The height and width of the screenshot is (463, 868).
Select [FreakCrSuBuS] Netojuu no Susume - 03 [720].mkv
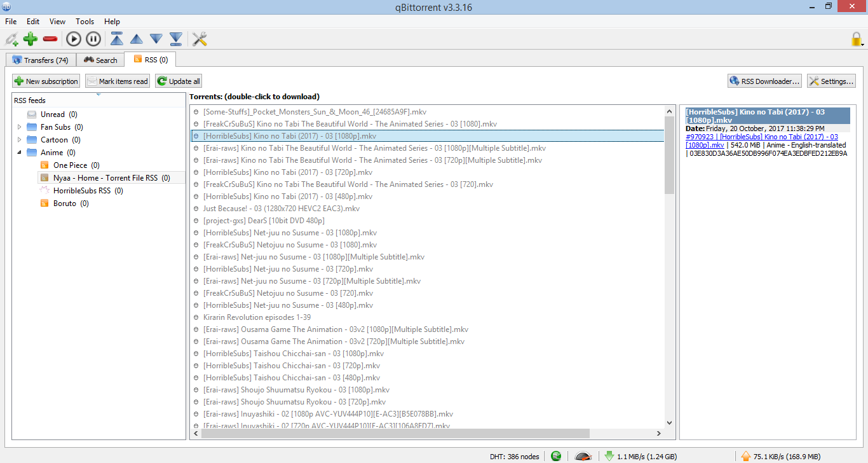pyautogui.click(x=427, y=293)
